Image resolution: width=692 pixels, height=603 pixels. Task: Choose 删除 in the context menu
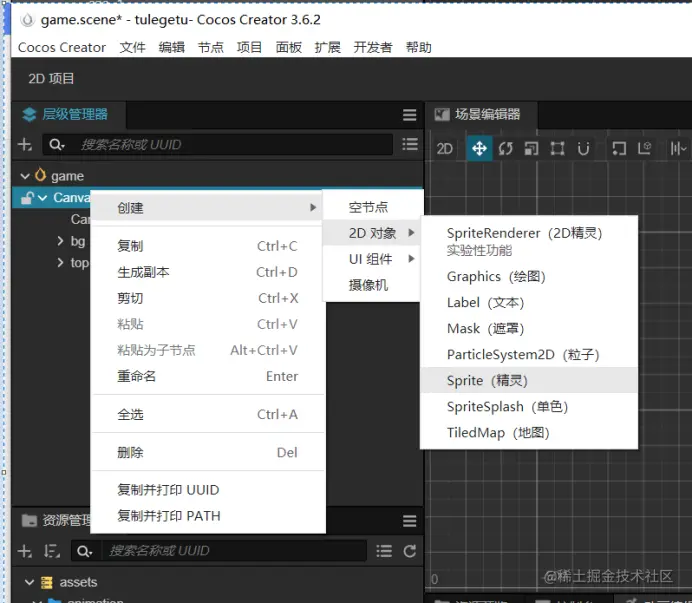coord(207,452)
